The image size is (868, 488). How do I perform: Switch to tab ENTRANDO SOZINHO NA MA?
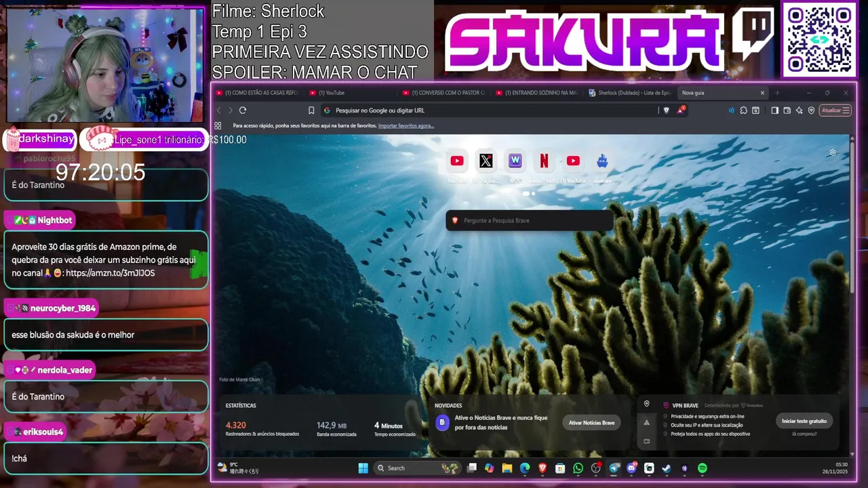(x=538, y=93)
